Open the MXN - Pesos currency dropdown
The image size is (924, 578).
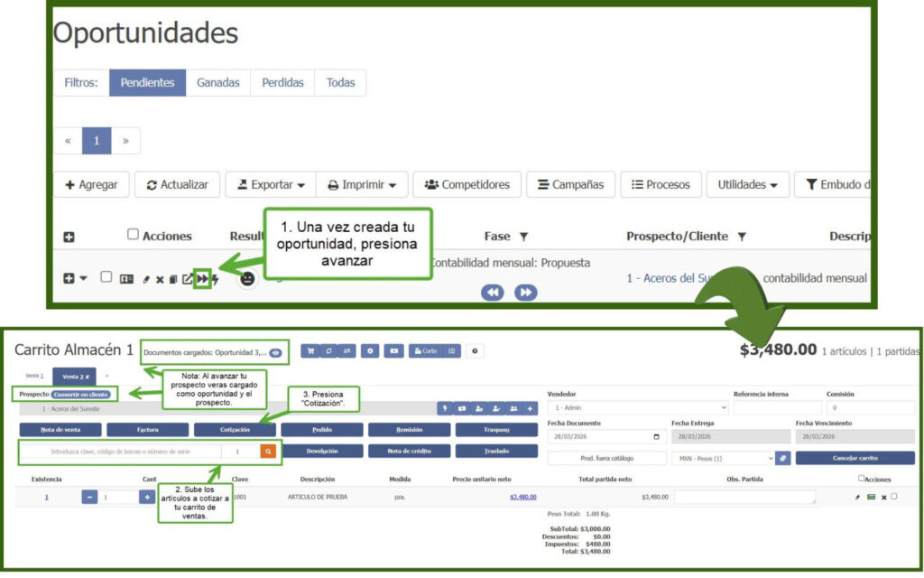pos(725,458)
